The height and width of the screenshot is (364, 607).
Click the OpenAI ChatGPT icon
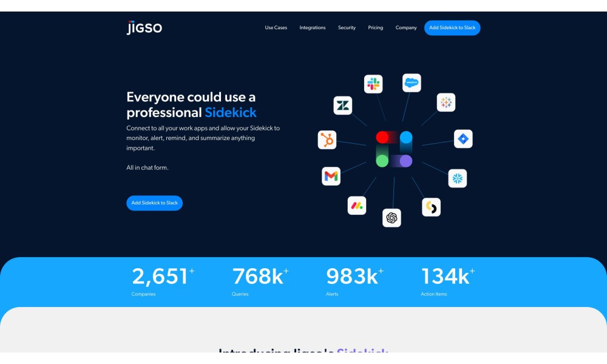(392, 218)
